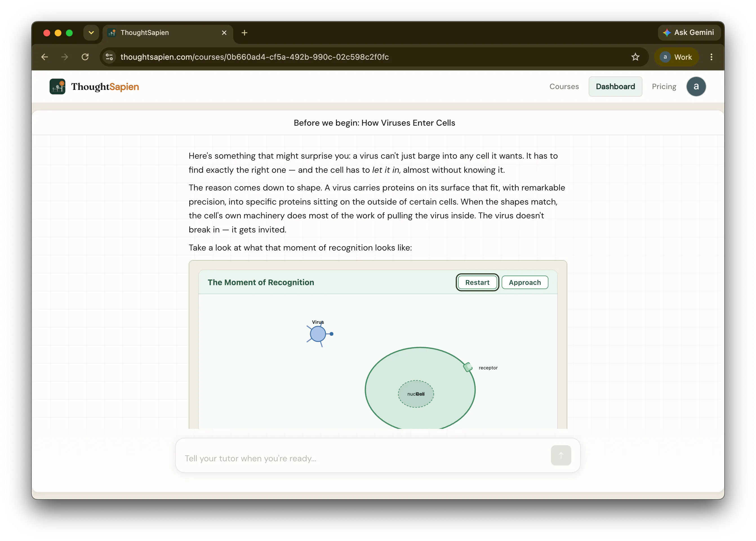Image resolution: width=756 pixels, height=541 pixels.
Task: Open Chrome three-dot menu
Action: tap(711, 57)
